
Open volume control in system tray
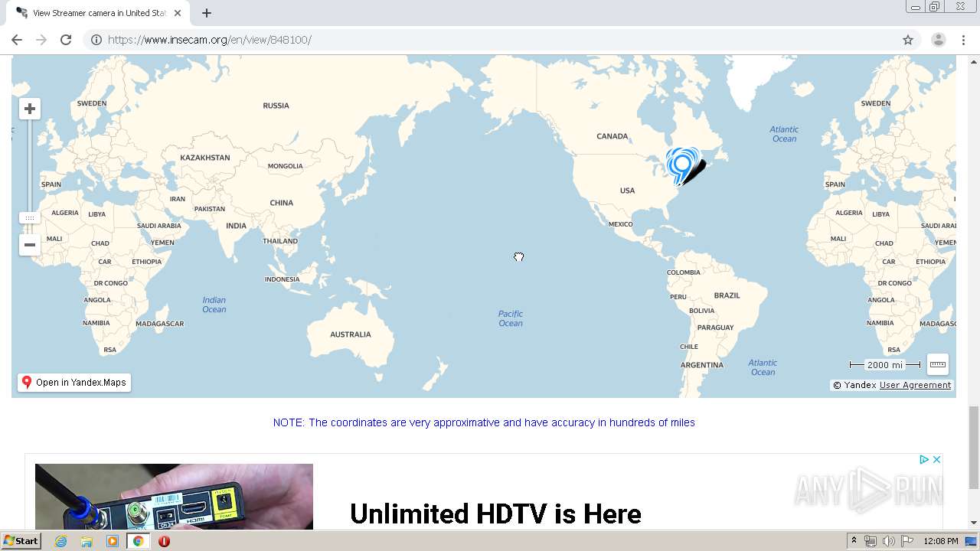point(888,541)
